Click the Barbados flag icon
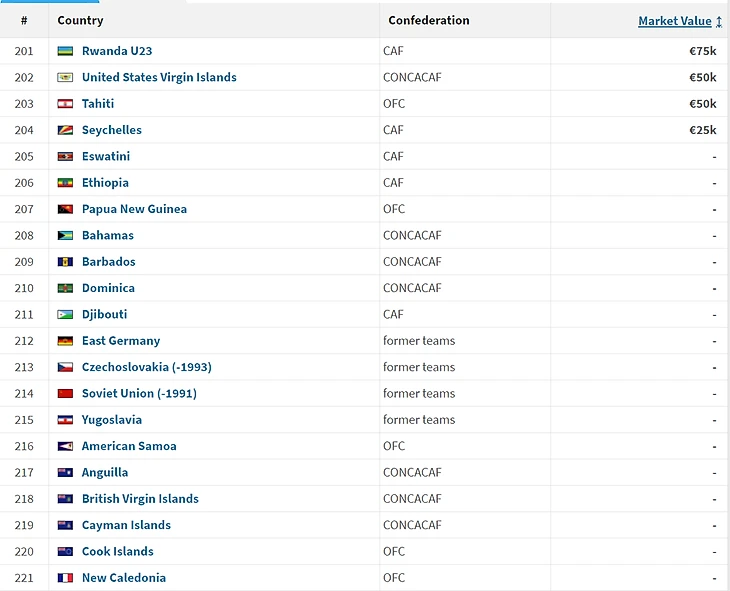 tap(65, 262)
